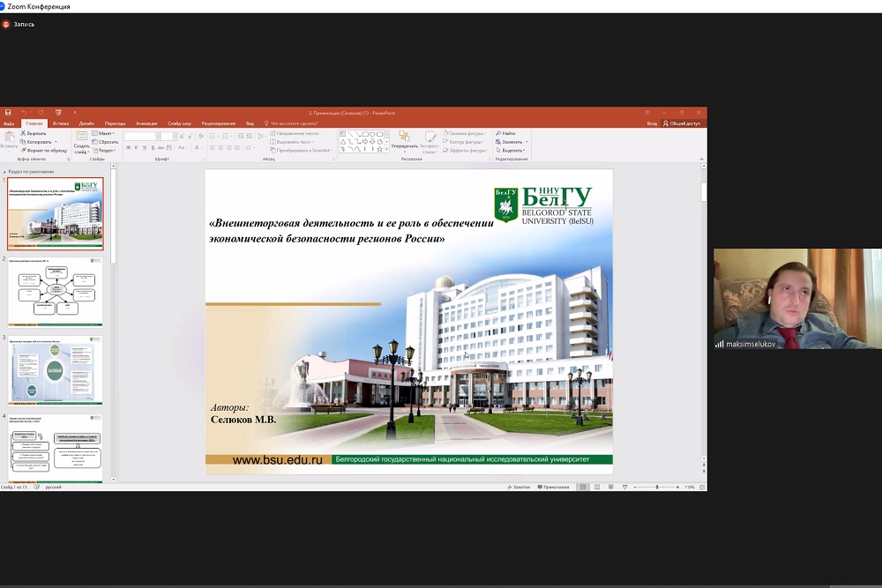
Task: Toggle Bold (Ж) formatting
Action: (x=128, y=147)
